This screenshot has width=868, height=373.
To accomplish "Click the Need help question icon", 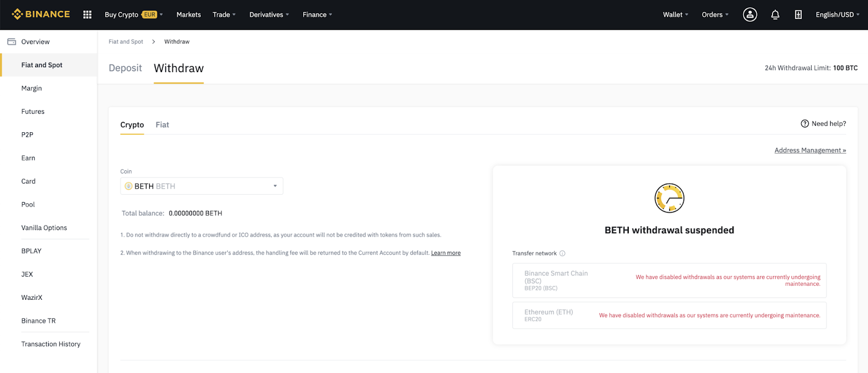I will click(805, 124).
